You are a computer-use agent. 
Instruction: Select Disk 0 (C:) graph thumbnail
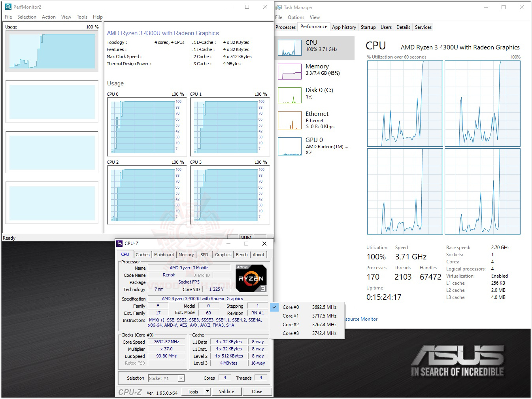[x=290, y=95]
